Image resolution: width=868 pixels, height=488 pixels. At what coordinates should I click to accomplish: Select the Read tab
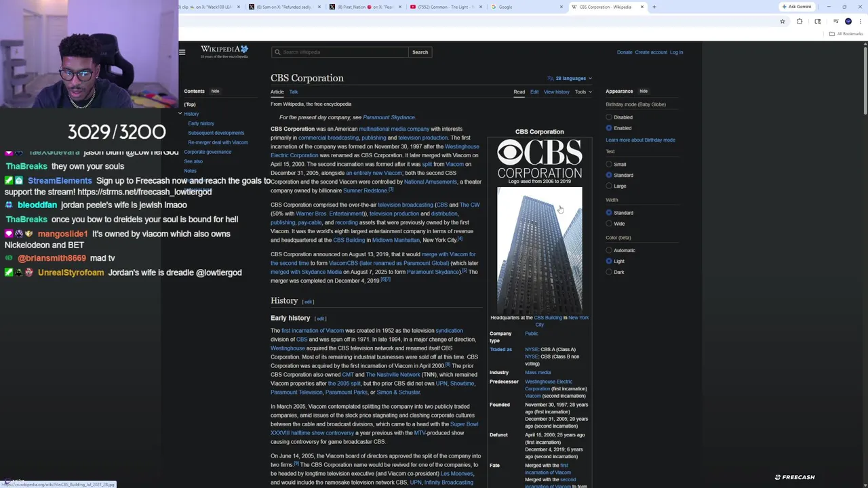(x=519, y=91)
